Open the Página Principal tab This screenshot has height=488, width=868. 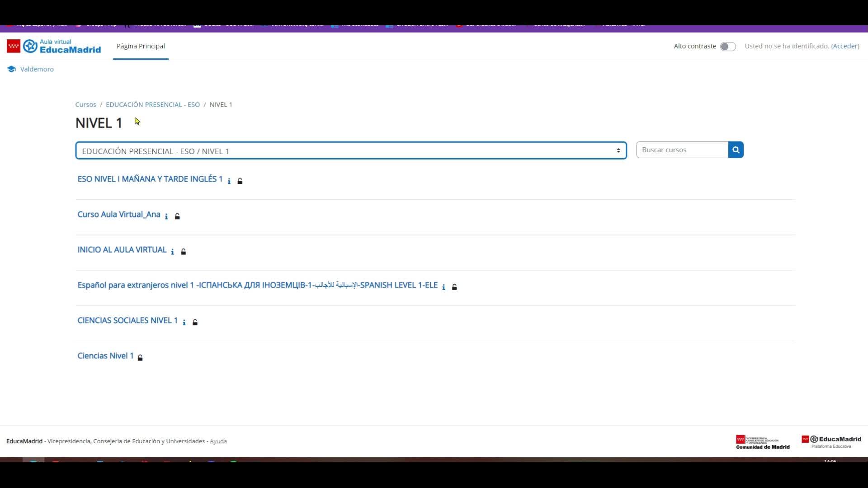tap(141, 46)
